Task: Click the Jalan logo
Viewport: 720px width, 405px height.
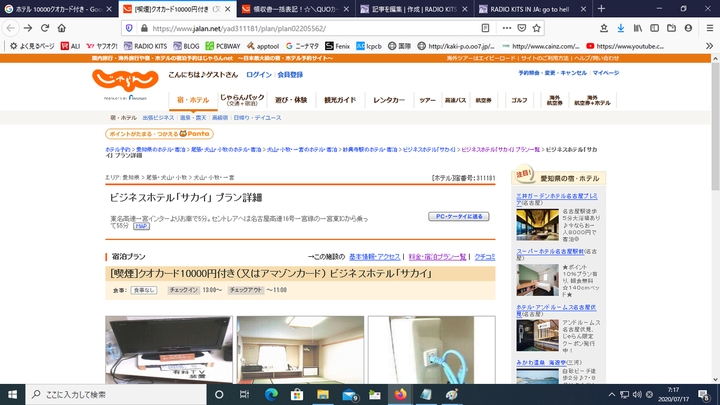Action: (x=125, y=81)
